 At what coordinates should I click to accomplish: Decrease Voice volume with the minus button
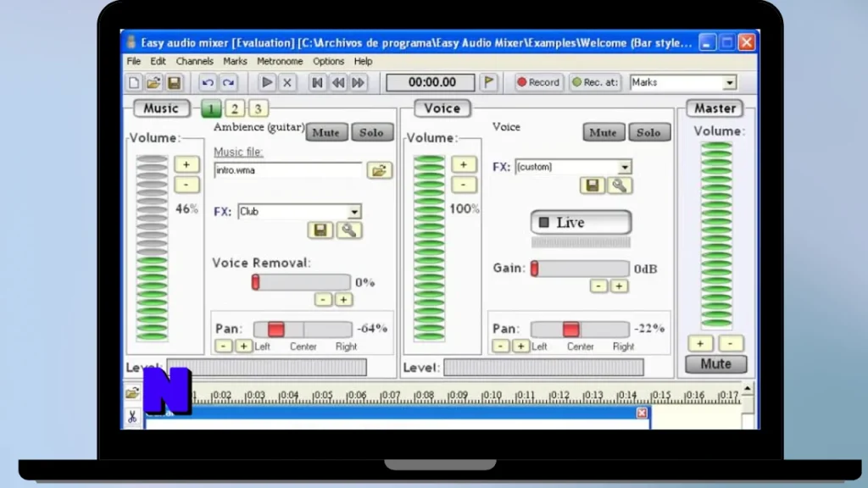(464, 184)
